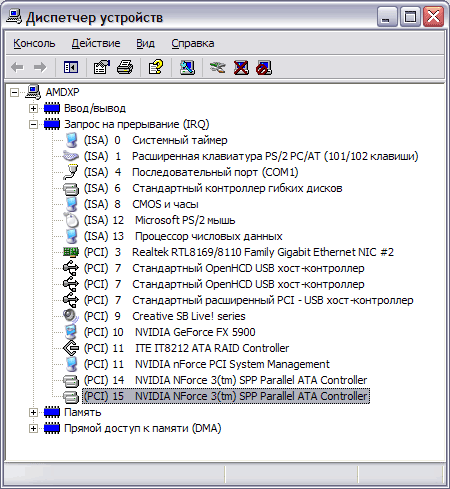Expand the Прямой доступ к памяти (DMA) node
This screenshot has width=450, height=489.
[33, 428]
